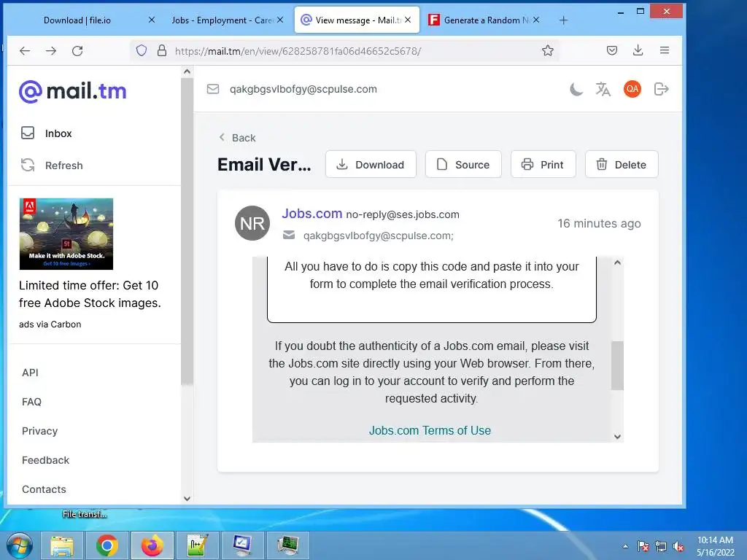View site security via padlock icon

pos(162,50)
